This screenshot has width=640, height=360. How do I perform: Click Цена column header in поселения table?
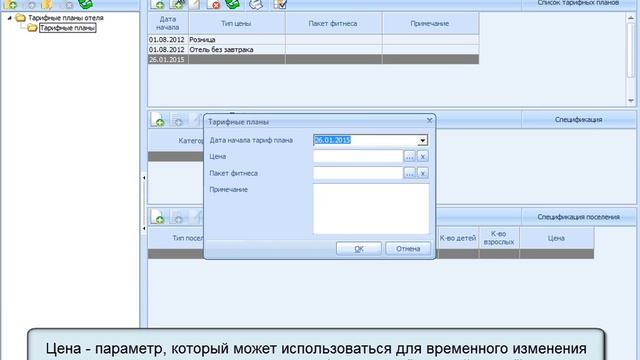(556, 238)
